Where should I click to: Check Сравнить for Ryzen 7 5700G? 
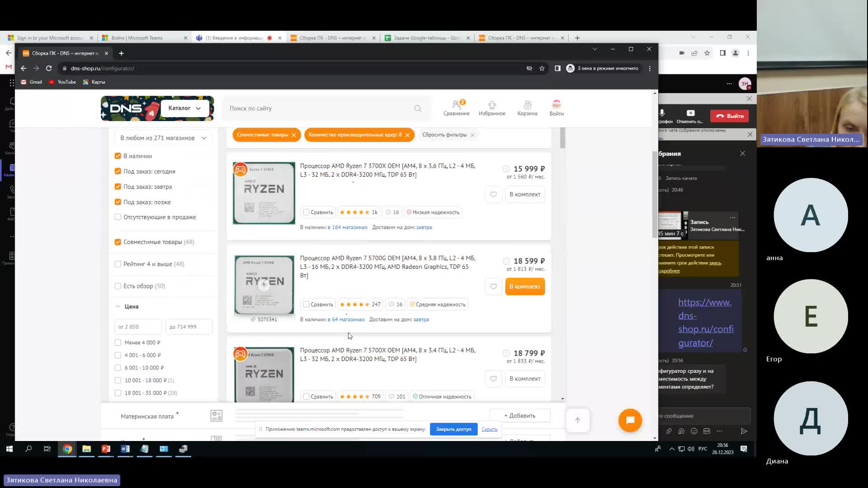306,305
